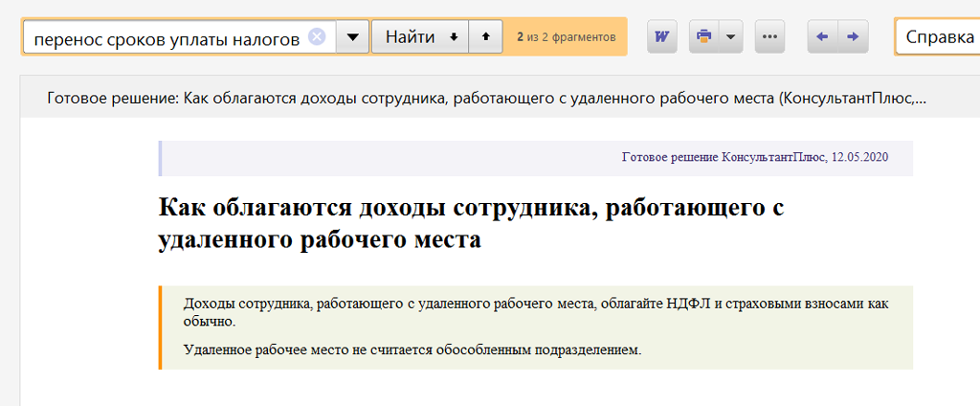Clear the search text with the X icon
Image resolution: width=980 pixels, height=406 pixels.
(317, 37)
